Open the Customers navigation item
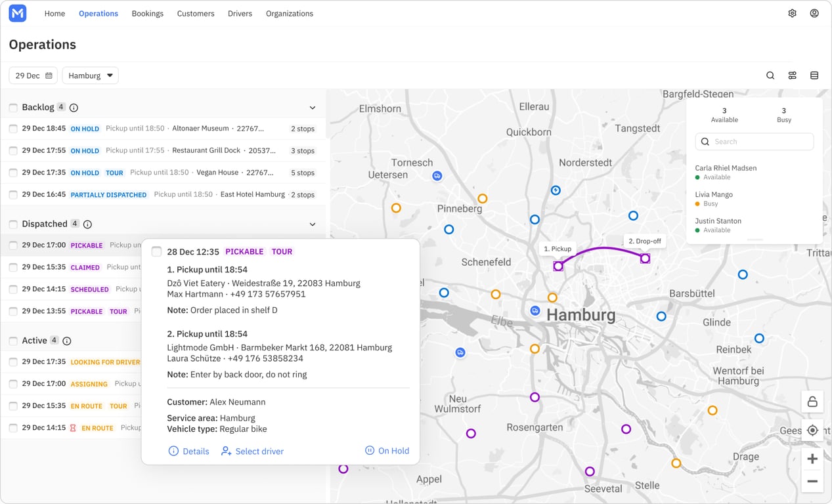The image size is (832, 504). point(196,13)
